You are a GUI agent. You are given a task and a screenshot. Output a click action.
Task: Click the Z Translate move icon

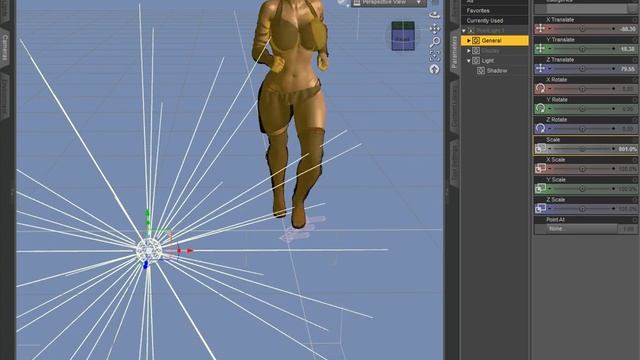point(540,68)
